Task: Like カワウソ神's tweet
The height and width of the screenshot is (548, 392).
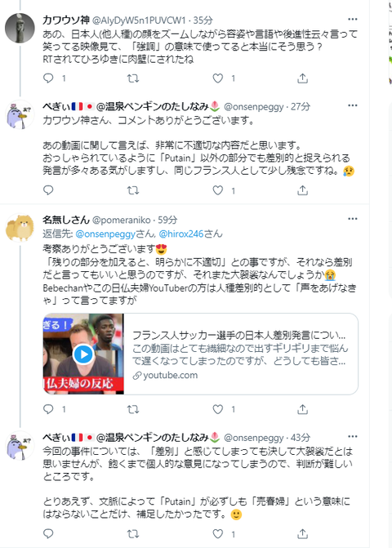Action: pos(218,78)
